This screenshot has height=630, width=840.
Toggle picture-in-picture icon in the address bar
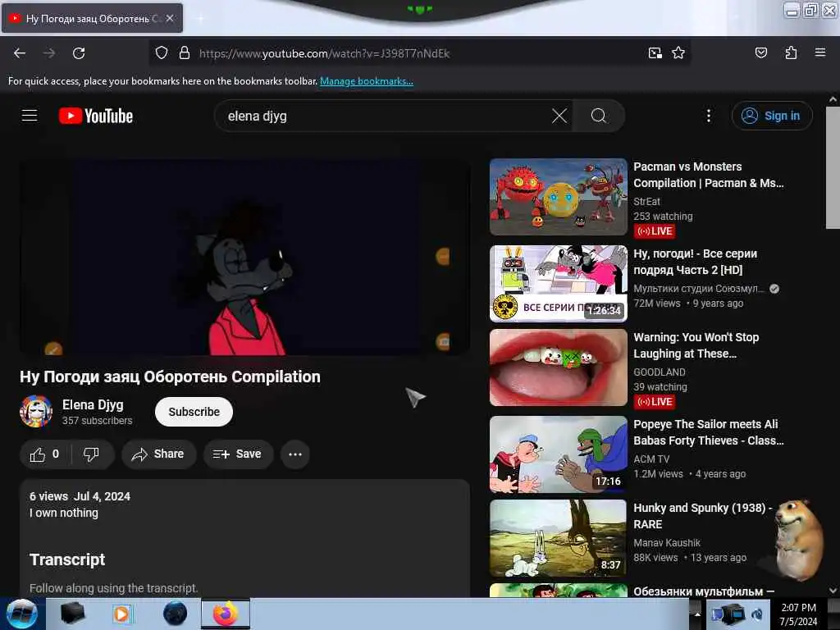(655, 52)
